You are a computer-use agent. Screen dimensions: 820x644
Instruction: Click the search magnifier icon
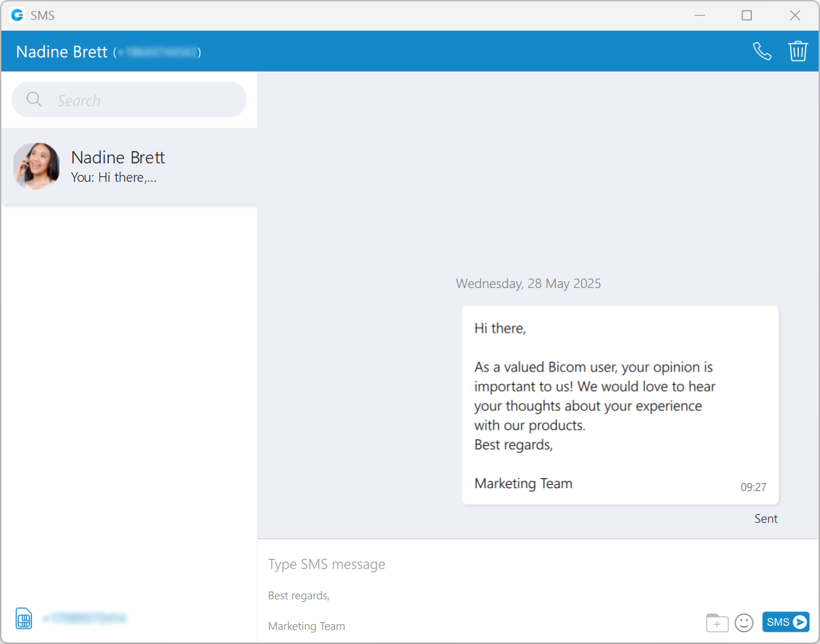coord(33,99)
